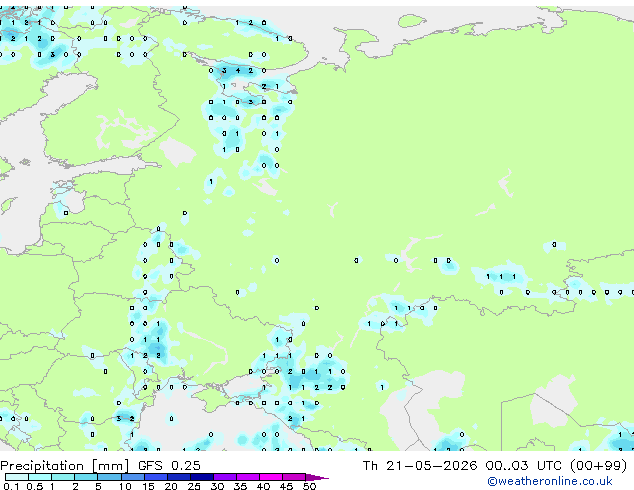The image size is (634, 490).
Task: Select the 35–40 mm violet legend swatch
Action: click(x=247, y=477)
